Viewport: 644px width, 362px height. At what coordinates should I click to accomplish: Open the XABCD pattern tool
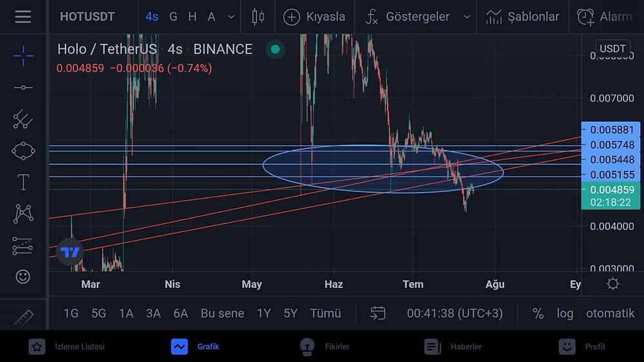tap(23, 214)
